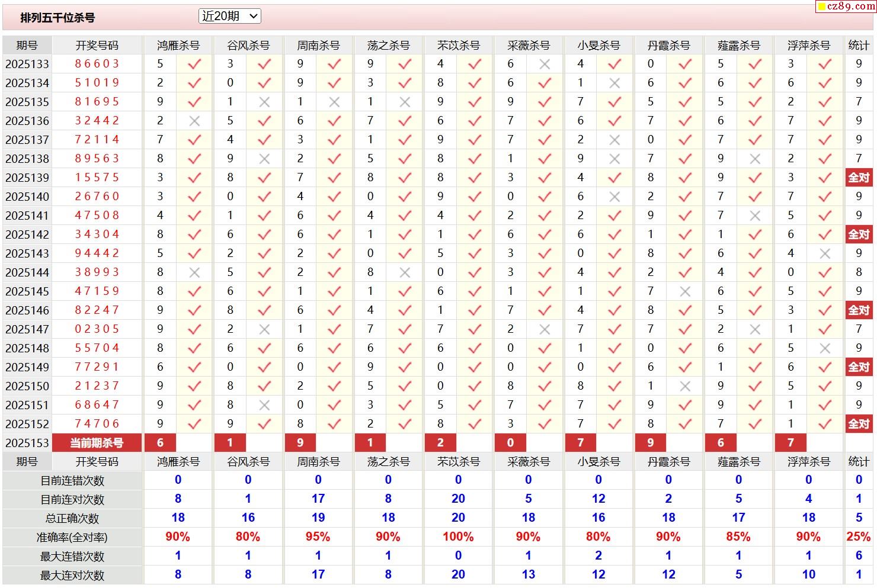The height and width of the screenshot is (588, 877).
Task: Click winning number 7 4 7 0 6
Action: click(97, 424)
